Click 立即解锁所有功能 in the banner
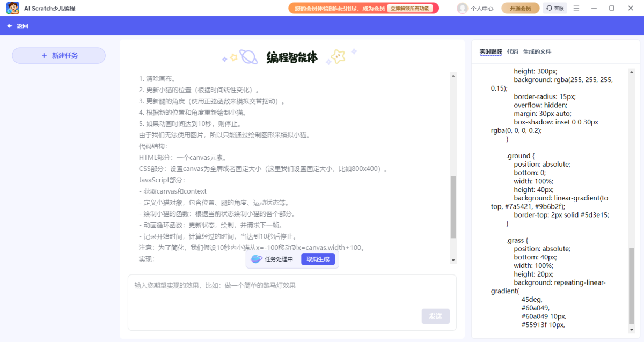 (410, 8)
